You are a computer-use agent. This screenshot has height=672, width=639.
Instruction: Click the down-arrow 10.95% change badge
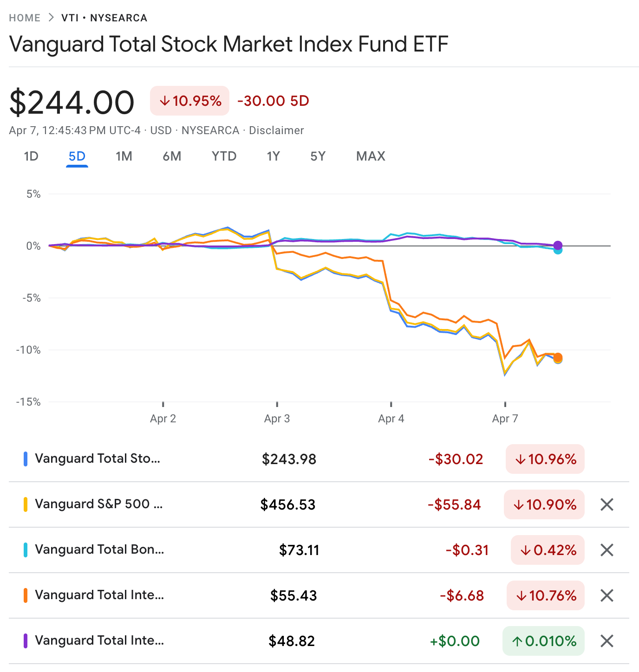click(189, 101)
